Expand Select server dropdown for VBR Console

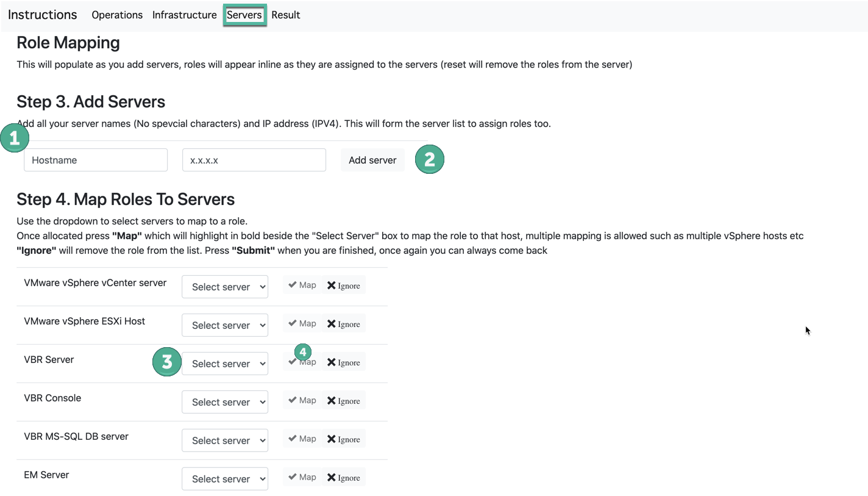click(x=225, y=402)
